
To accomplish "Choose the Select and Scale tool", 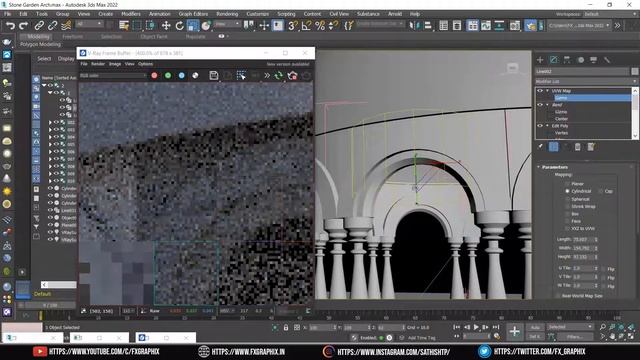I will tap(193, 26).
